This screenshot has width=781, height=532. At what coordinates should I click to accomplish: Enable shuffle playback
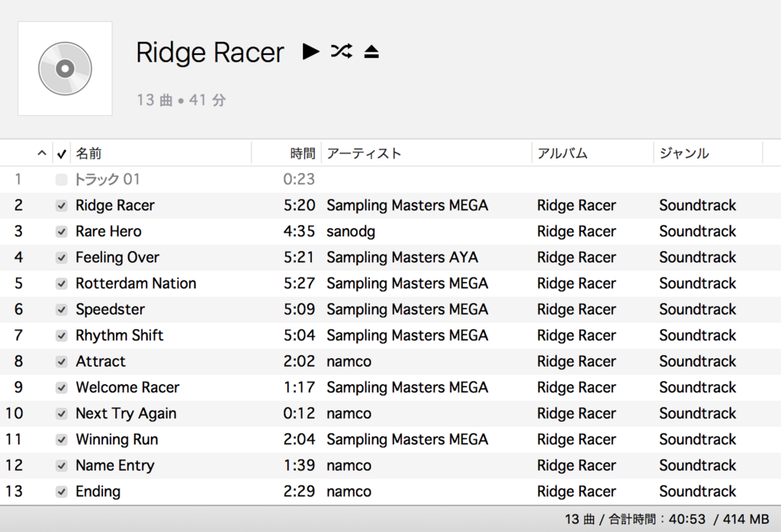341,51
